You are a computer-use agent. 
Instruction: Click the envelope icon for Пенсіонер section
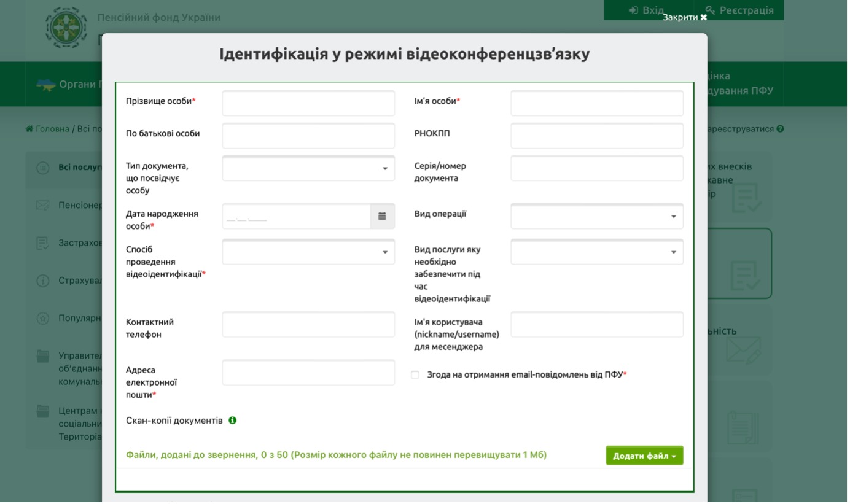pos(42,206)
